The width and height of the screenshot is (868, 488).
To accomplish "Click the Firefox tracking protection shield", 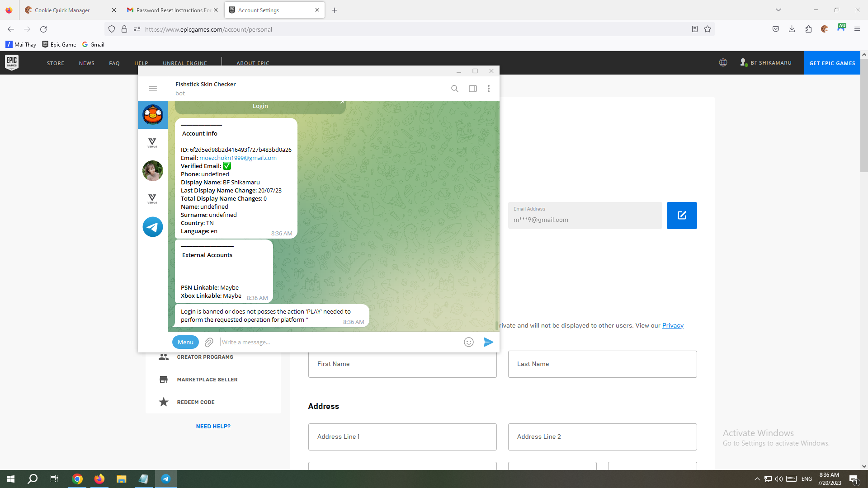I will click(112, 29).
